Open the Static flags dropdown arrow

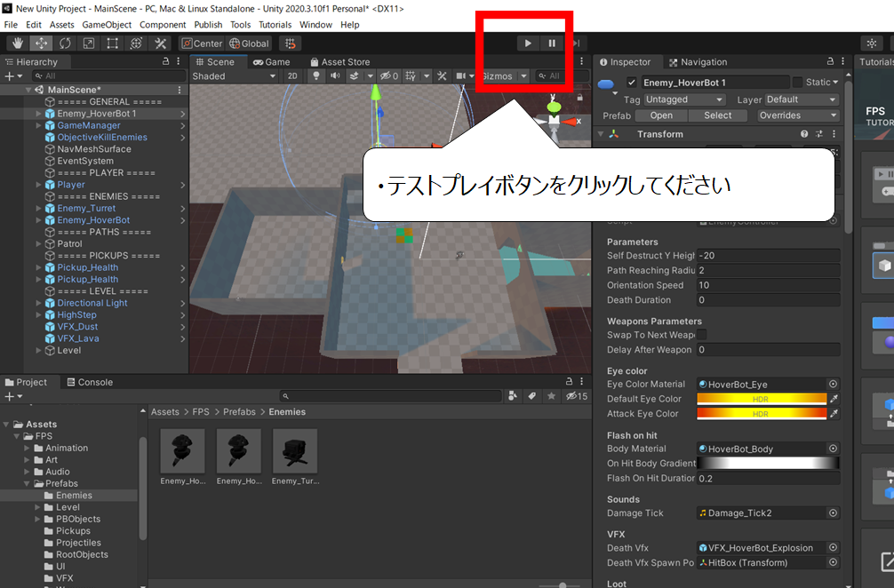click(x=836, y=82)
